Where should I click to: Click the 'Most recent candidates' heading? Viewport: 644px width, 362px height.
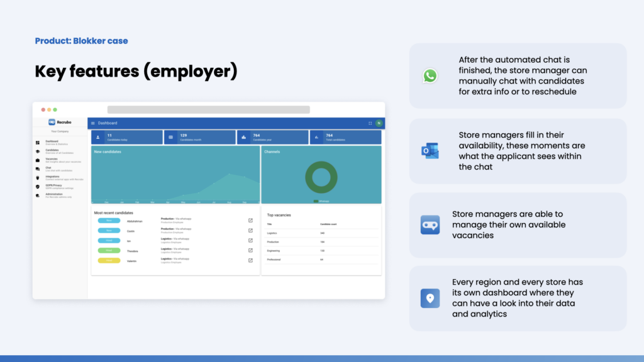[x=113, y=213]
